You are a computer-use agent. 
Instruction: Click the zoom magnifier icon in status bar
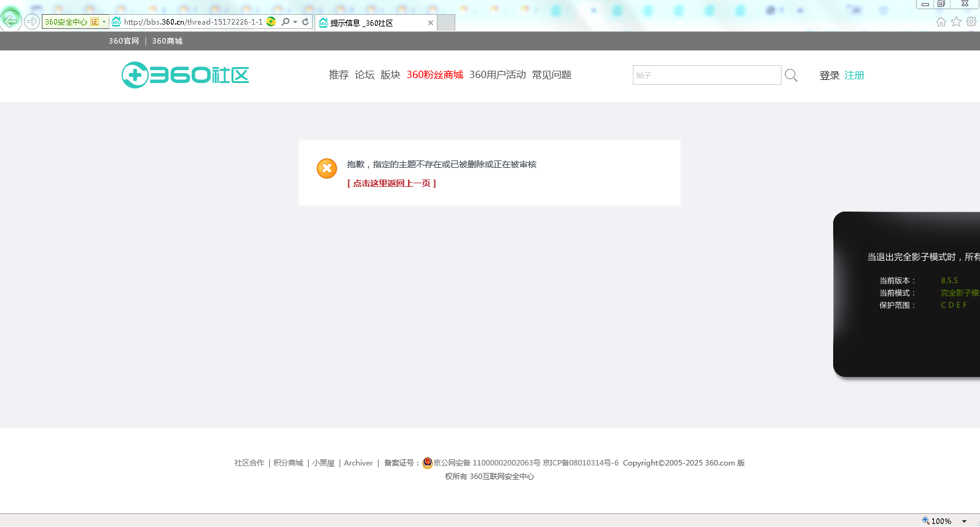[x=926, y=520]
